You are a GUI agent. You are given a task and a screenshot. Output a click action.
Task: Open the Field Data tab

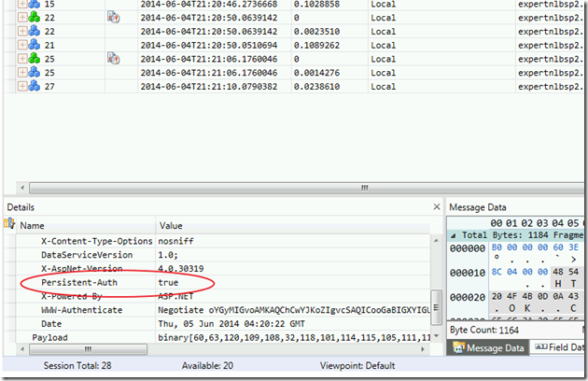point(563,348)
